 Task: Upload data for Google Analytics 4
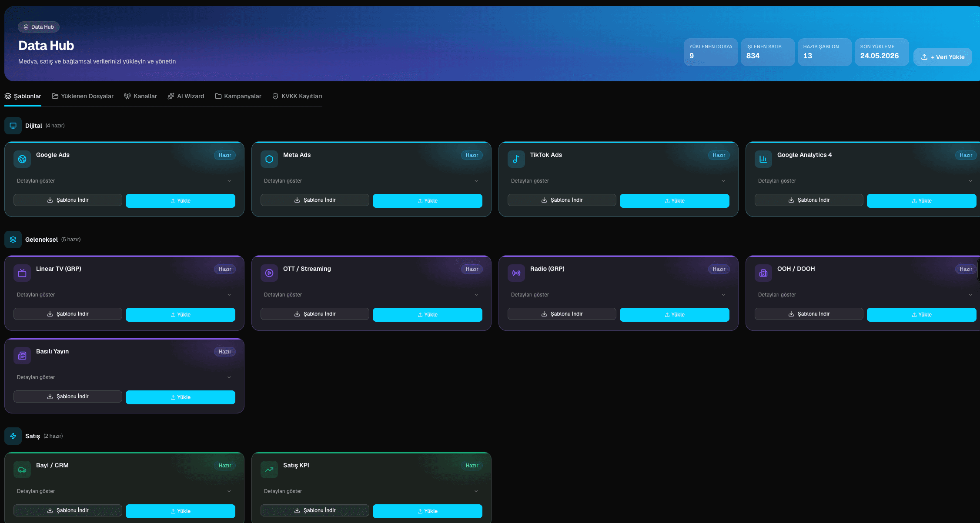tap(922, 201)
